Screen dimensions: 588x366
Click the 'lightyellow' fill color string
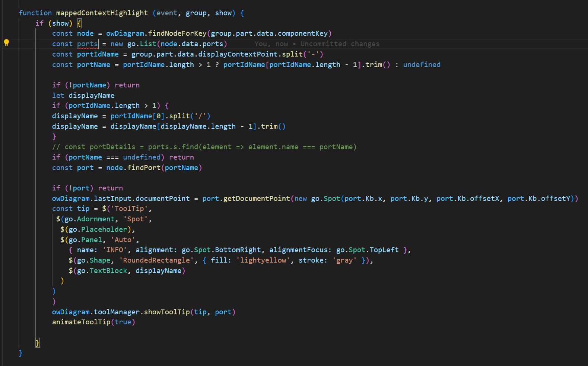pos(263,260)
